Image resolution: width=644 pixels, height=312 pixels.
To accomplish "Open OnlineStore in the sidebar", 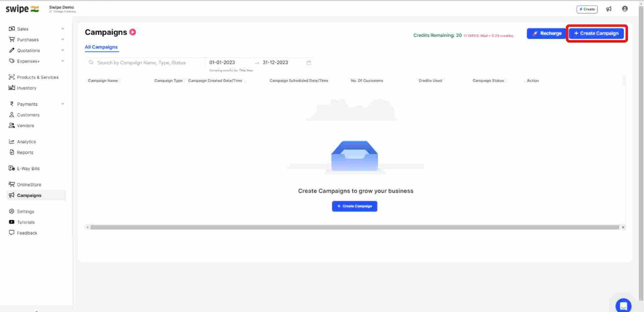I will click(x=29, y=185).
